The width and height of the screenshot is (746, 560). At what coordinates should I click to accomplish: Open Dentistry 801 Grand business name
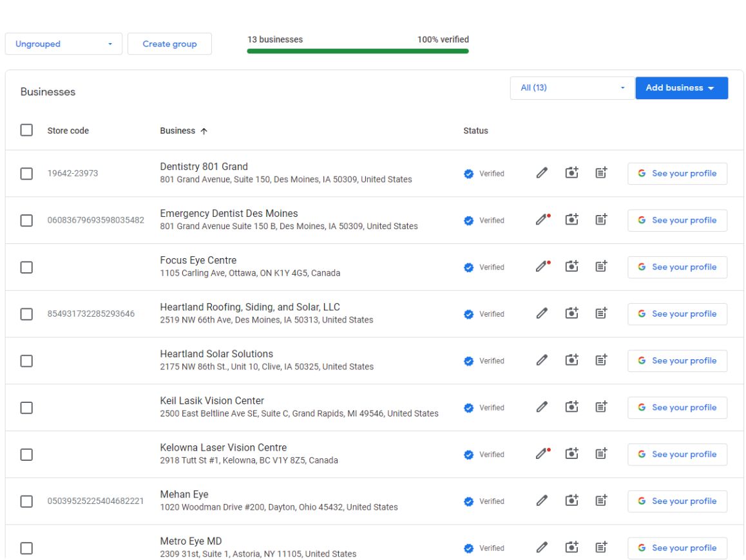204,166
